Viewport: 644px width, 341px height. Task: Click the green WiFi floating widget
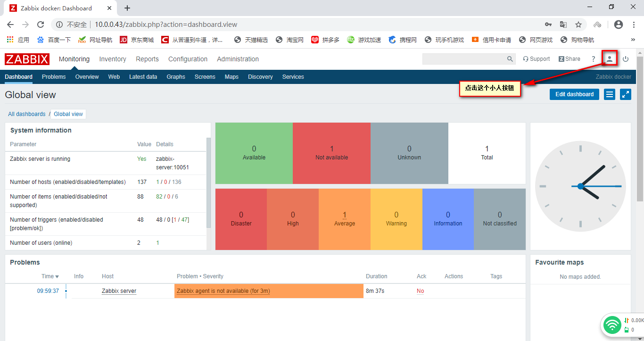tap(612, 324)
